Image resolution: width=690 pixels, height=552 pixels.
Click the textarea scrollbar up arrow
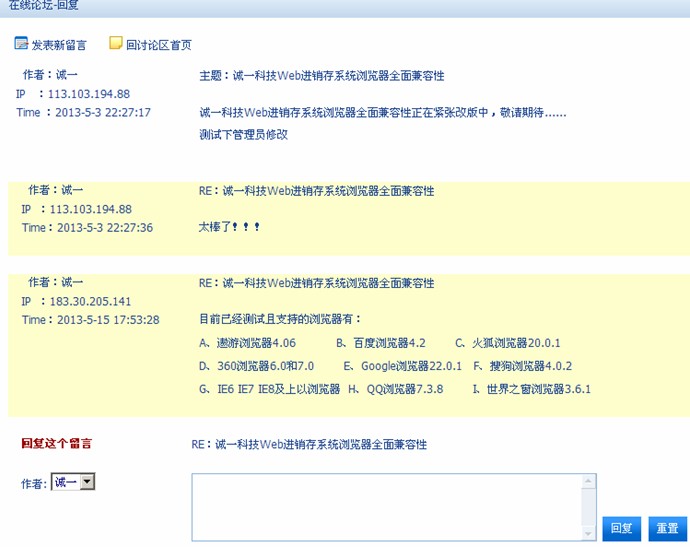(x=589, y=481)
